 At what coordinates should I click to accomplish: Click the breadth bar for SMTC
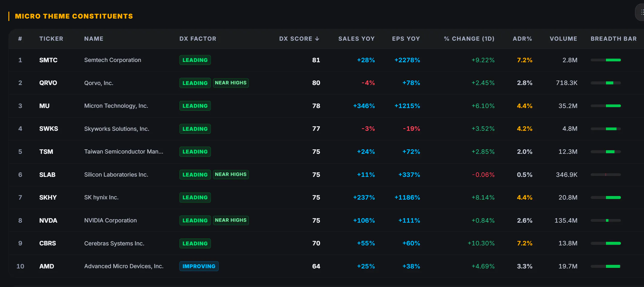(x=606, y=60)
